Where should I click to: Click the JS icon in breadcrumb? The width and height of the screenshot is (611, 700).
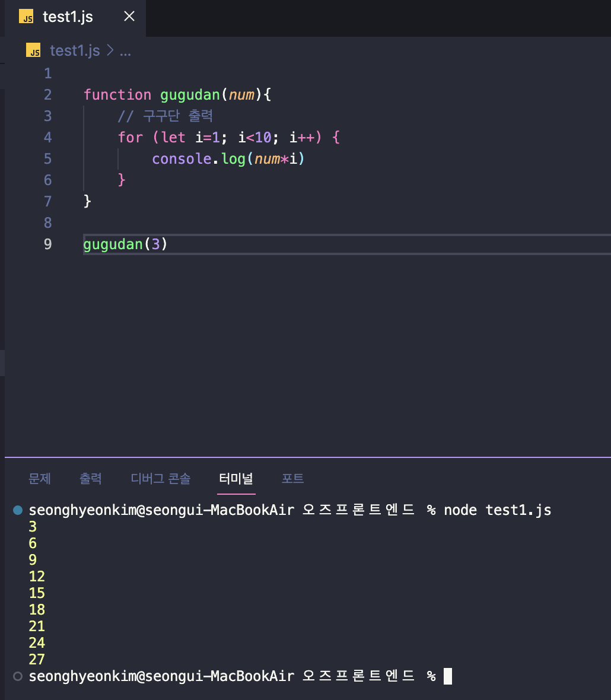(33, 50)
